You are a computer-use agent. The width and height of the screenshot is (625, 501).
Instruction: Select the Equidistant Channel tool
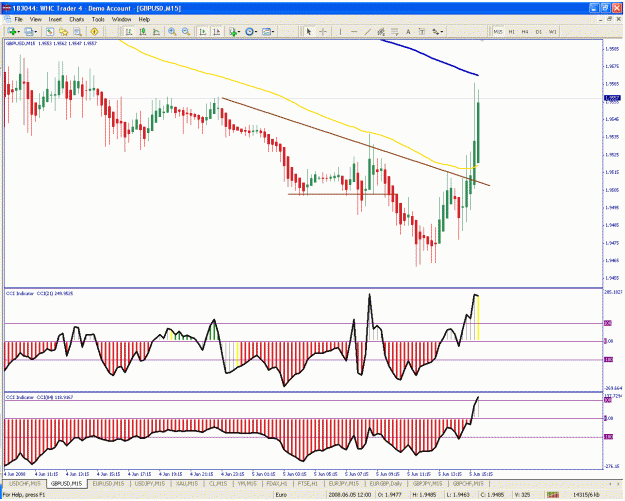pos(381,31)
